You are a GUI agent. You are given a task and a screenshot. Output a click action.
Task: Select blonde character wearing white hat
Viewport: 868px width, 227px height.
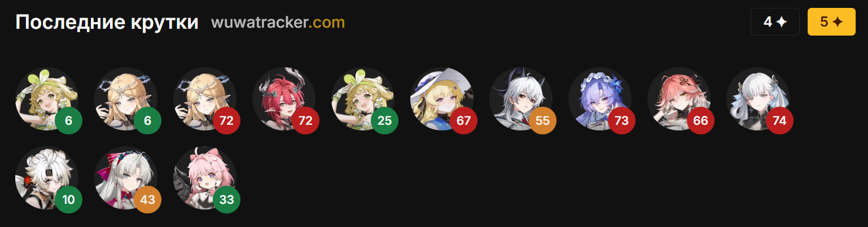442,99
